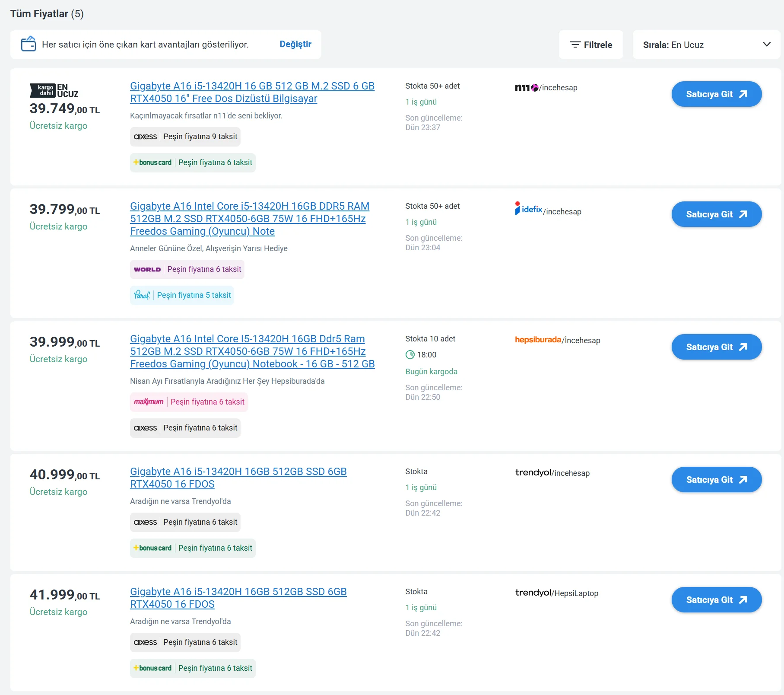The image size is (784, 695).
Task: Click the Filtrele button
Action: point(591,45)
